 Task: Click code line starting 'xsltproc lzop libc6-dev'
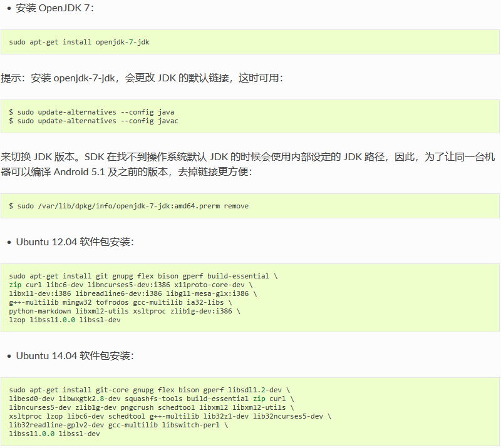pos(170,416)
